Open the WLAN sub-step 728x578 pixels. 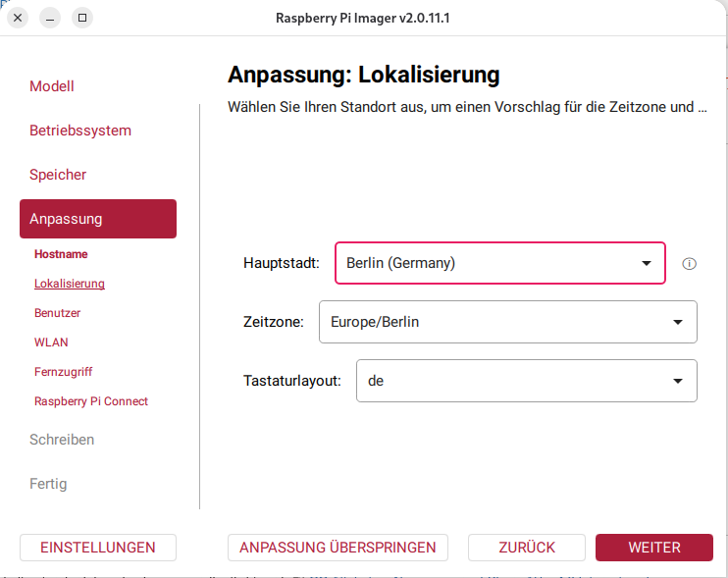pos(51,342)
